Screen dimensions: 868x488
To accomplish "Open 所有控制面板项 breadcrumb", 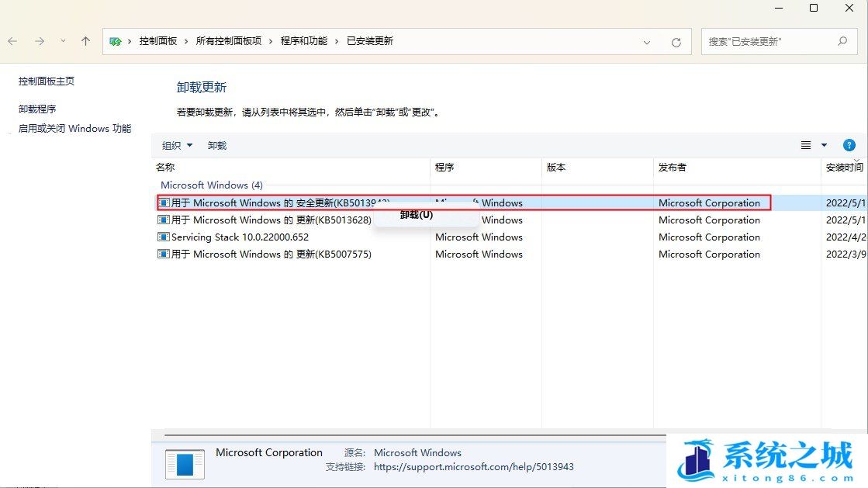I will pos(229,41).
